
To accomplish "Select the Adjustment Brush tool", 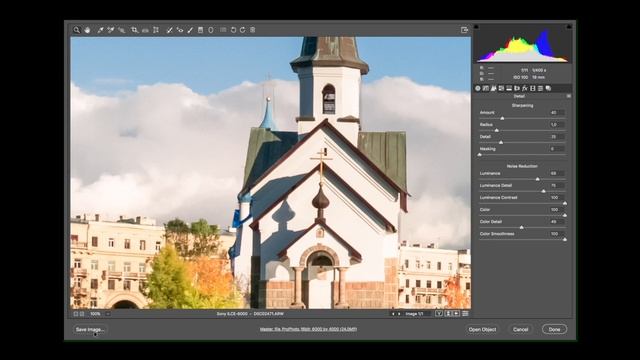I will point(190,30).
